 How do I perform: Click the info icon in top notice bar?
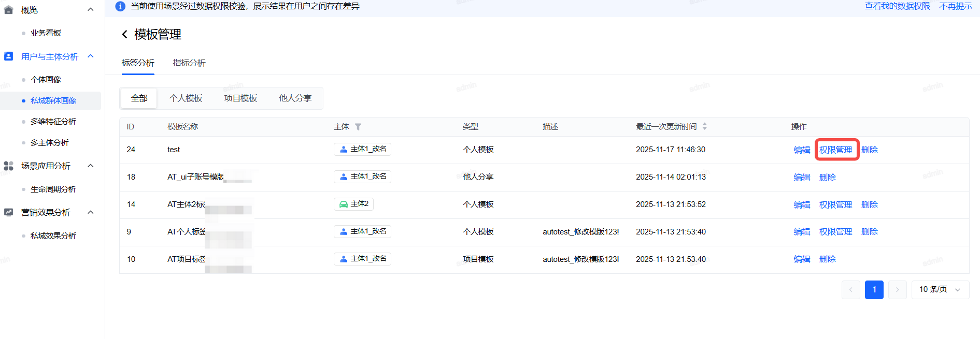click(120, 6)
